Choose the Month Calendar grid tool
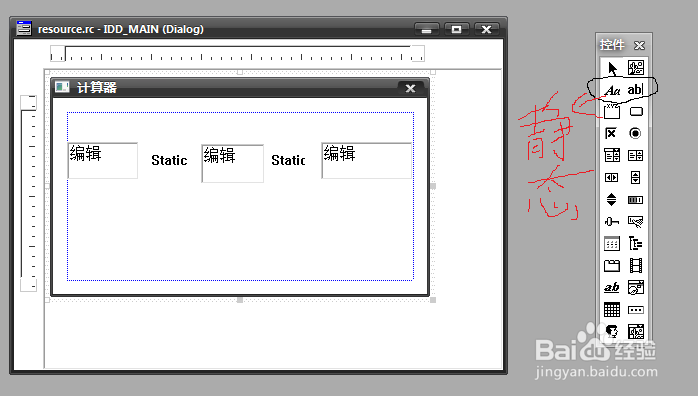Viewport: 698px width, 396px height. coord(612,309)
